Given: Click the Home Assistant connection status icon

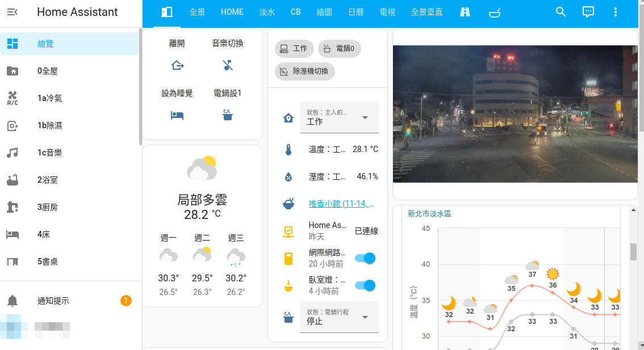Looking at the screenshot, I should [x=288, y=231].
